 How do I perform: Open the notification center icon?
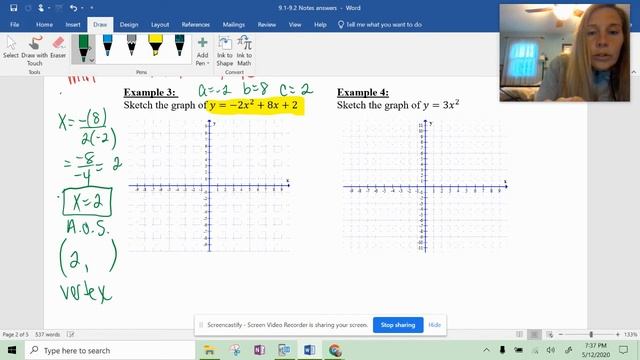(x=623, y=350)
